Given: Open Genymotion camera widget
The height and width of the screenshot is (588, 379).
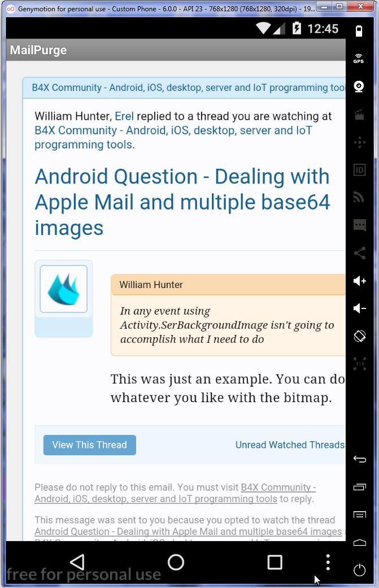Looking at the screenshot, I should click(359, 86).
